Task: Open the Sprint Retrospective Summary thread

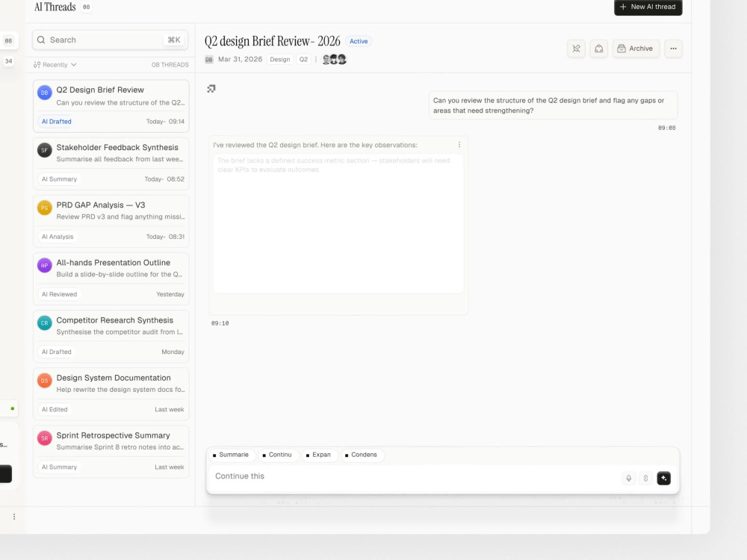Action: pos(111,452)
